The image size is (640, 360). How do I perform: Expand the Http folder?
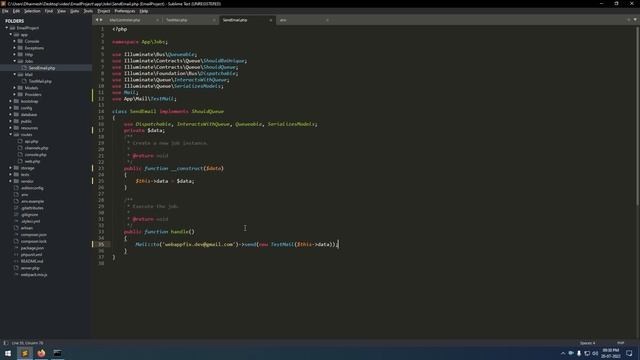coord(15,55)
